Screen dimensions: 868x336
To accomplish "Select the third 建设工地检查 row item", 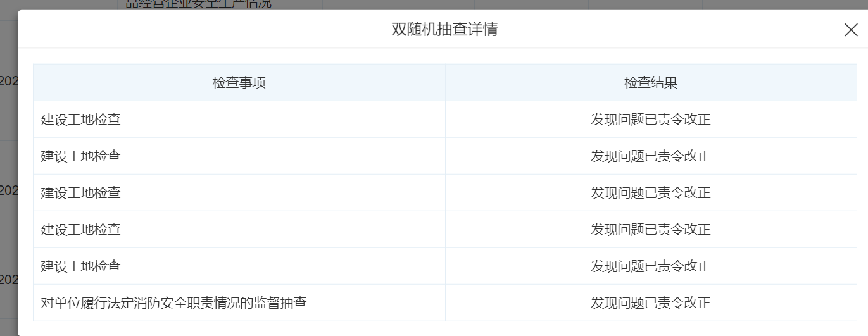I will (81, 192).
